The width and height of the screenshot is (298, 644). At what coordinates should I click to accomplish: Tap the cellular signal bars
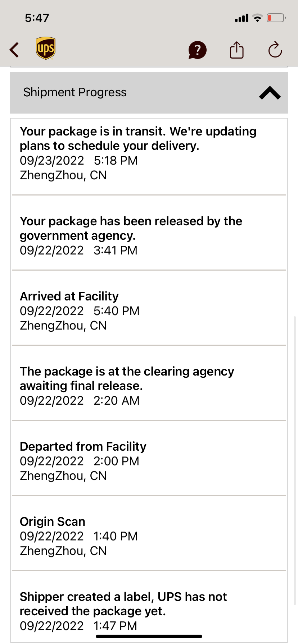tap(241, 18)
